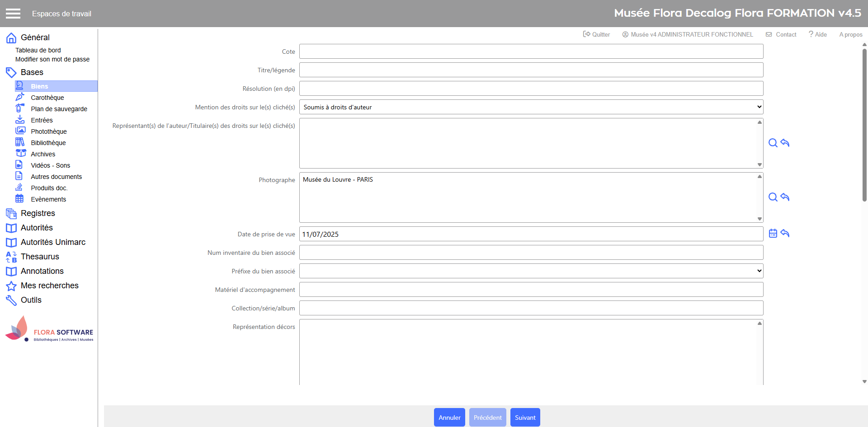Open the calendar picker for Date de prise de vue
Screen dimensions: 868x427
pos(773,234)
